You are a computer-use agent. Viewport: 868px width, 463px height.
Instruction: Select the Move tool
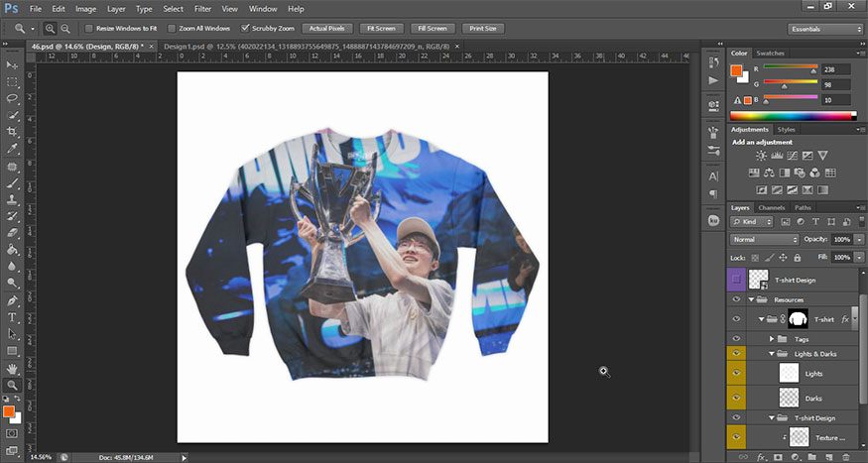tap(12, 65)
